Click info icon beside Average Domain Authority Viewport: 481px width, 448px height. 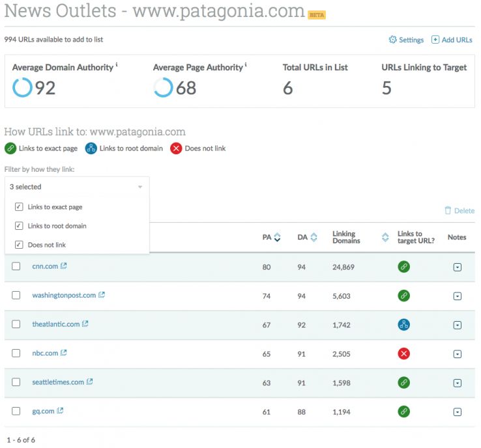[x=117, y=64]
